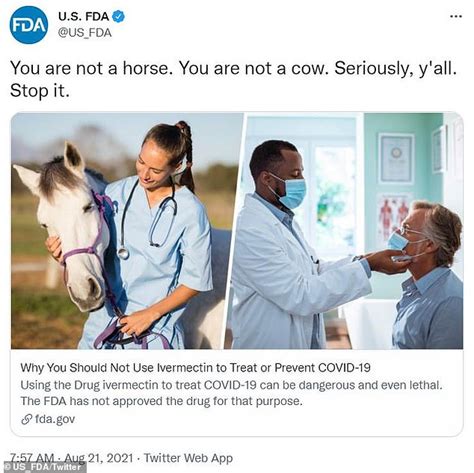
Task: Click 'FDA has not approved' description line
Action: (161, 401)
